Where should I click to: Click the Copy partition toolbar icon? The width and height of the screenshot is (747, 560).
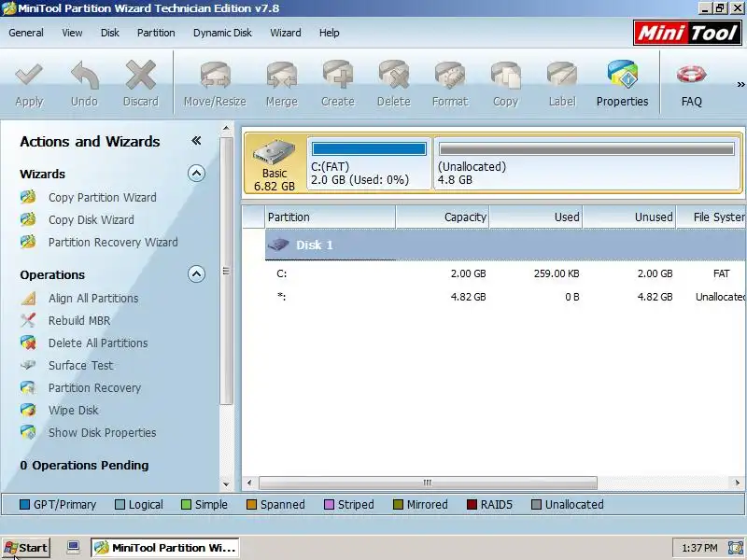click(x=505, y=76)
